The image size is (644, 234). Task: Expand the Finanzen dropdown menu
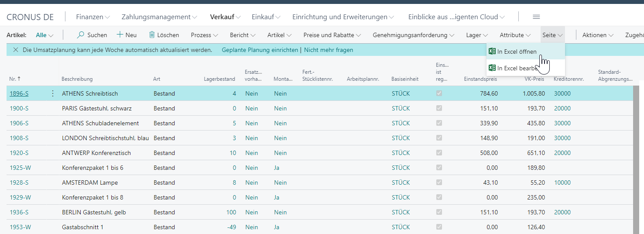tap(92, 17)
